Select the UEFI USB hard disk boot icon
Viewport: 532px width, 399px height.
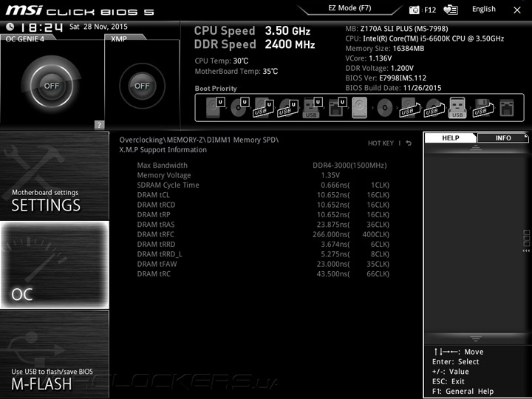[264, 108]
